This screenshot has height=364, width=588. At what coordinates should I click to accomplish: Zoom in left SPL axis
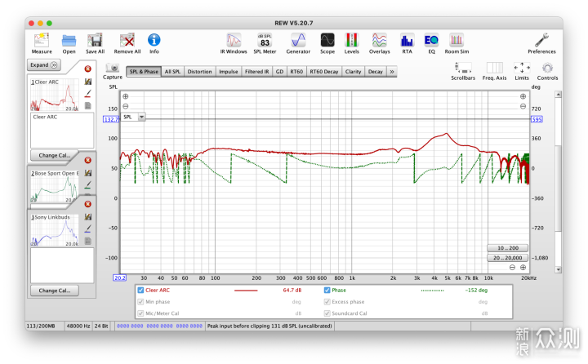click(126, 96)
